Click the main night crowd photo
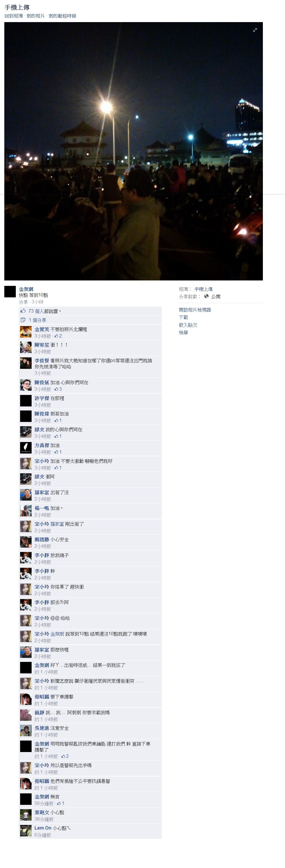Viewport: 285px width, 868px height. pos(134,151)
